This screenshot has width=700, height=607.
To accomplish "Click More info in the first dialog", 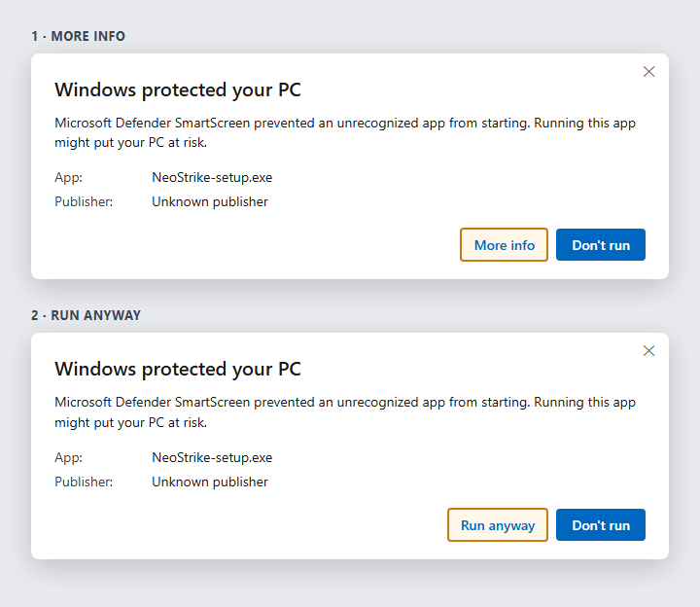I will point(504,245).
